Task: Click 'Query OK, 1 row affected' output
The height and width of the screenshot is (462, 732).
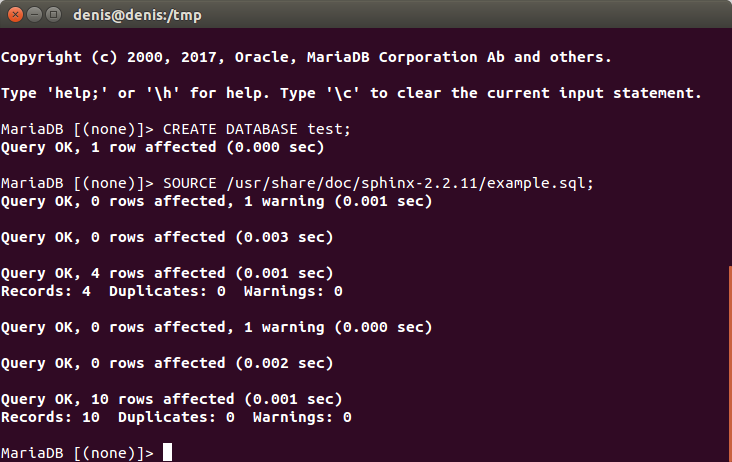Action: pyautogui.click(x=162, y=147)
